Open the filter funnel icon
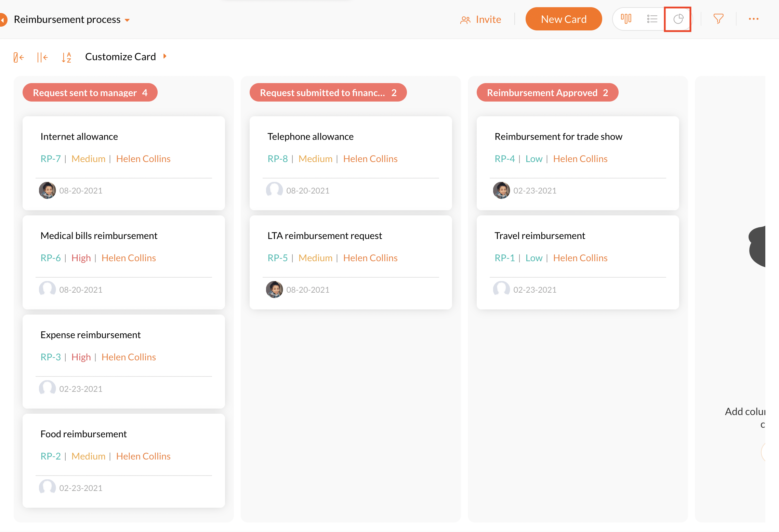779x532 pixels. tap(718, 19)
